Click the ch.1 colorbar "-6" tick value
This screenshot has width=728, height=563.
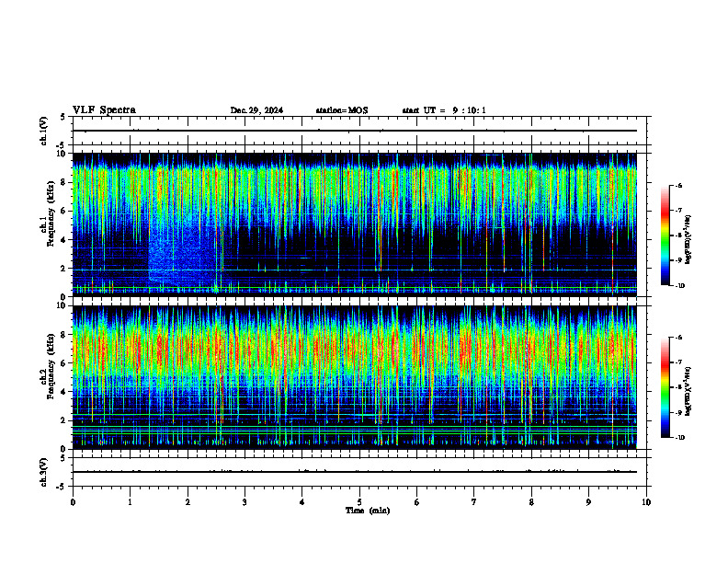(678, 186)
